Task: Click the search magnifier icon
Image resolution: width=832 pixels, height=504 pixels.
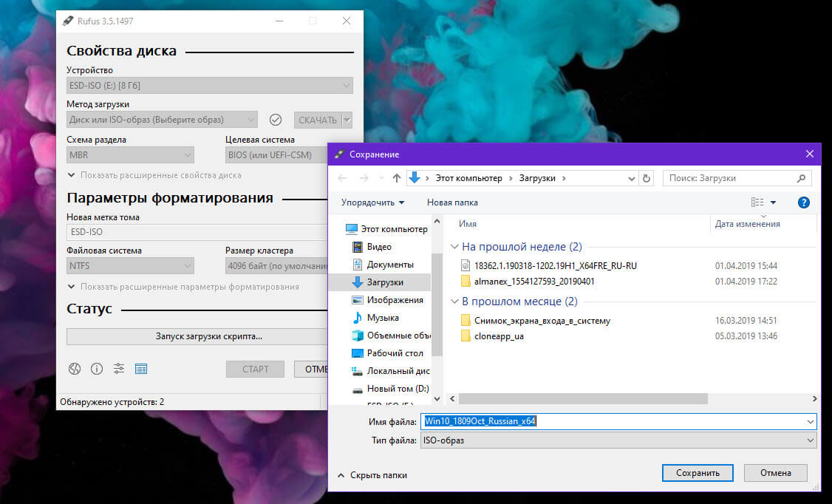Action: (x=801, y=178)
